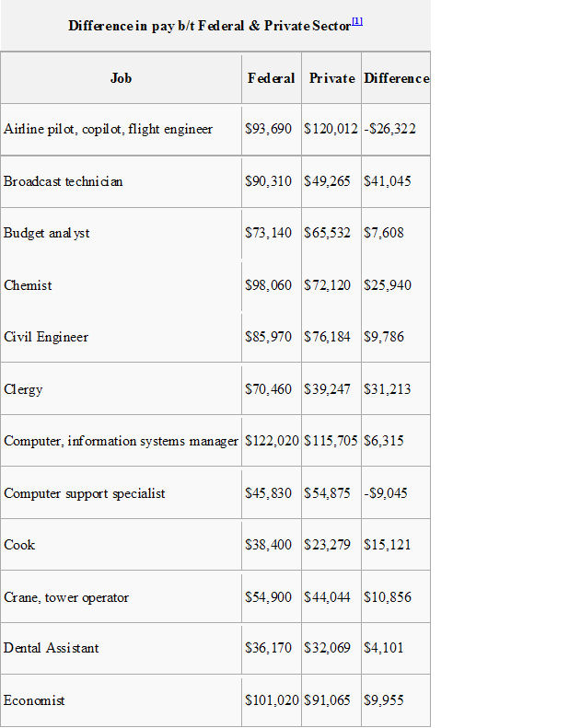Click the Federal column header
The image size is (569, 728).
pyautogui.click(x=272, y=78)
